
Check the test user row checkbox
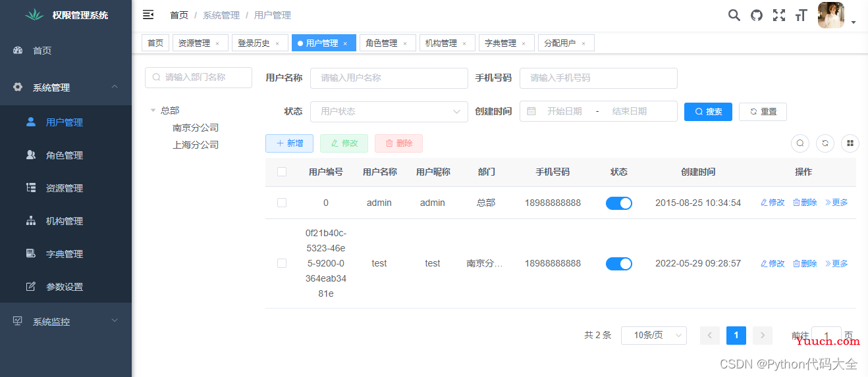(282, 263)
